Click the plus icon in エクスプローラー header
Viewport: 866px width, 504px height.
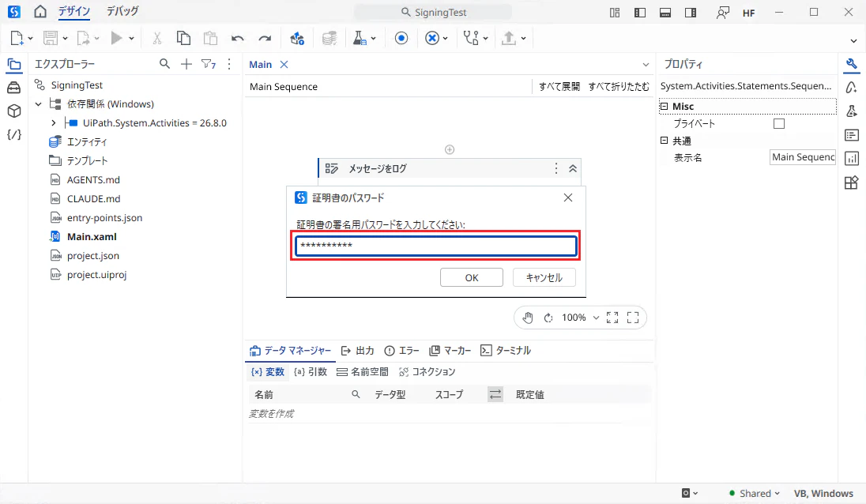186,64
